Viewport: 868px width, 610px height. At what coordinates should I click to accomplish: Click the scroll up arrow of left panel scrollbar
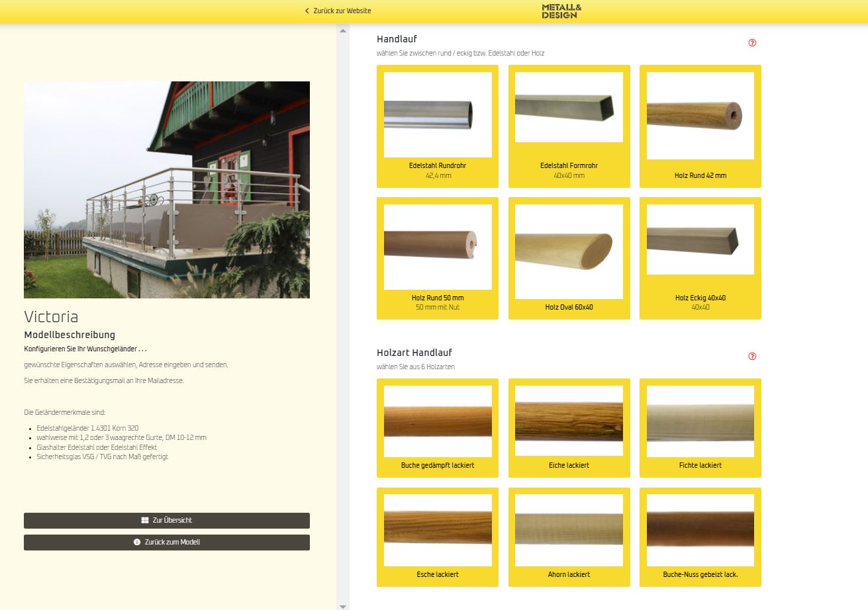click(343, 30)
